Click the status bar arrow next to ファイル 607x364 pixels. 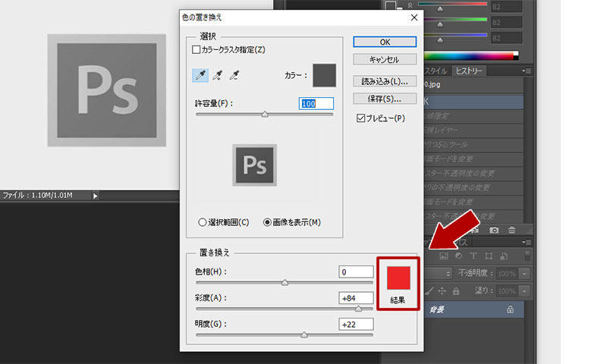coord(96,196)
